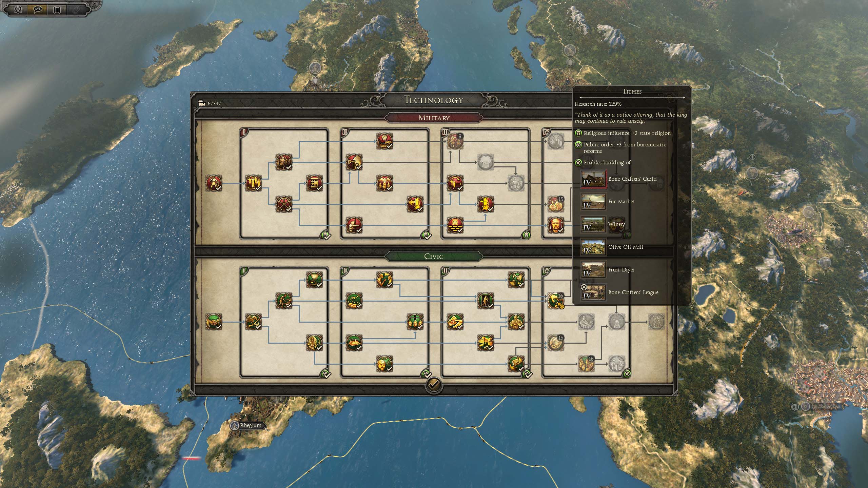Click Civic tier IV corner badge
Image resolution: width=868 pixels, height=488 pixels.
(627, 374)
